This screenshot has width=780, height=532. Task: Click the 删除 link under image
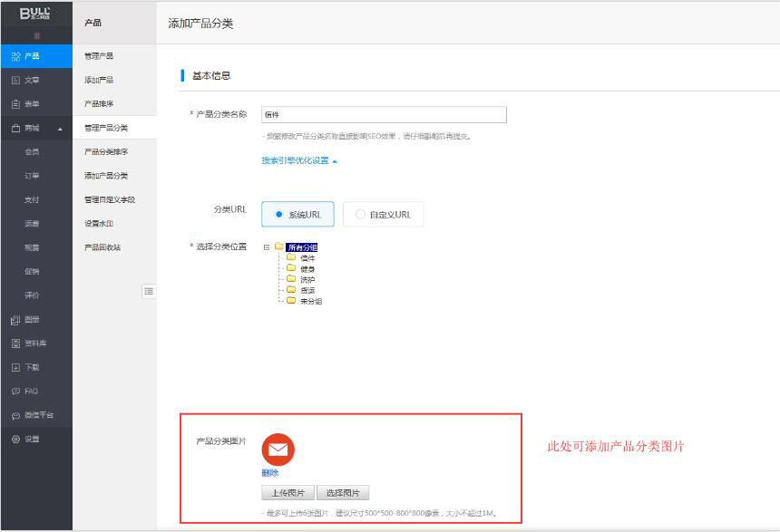270,473
